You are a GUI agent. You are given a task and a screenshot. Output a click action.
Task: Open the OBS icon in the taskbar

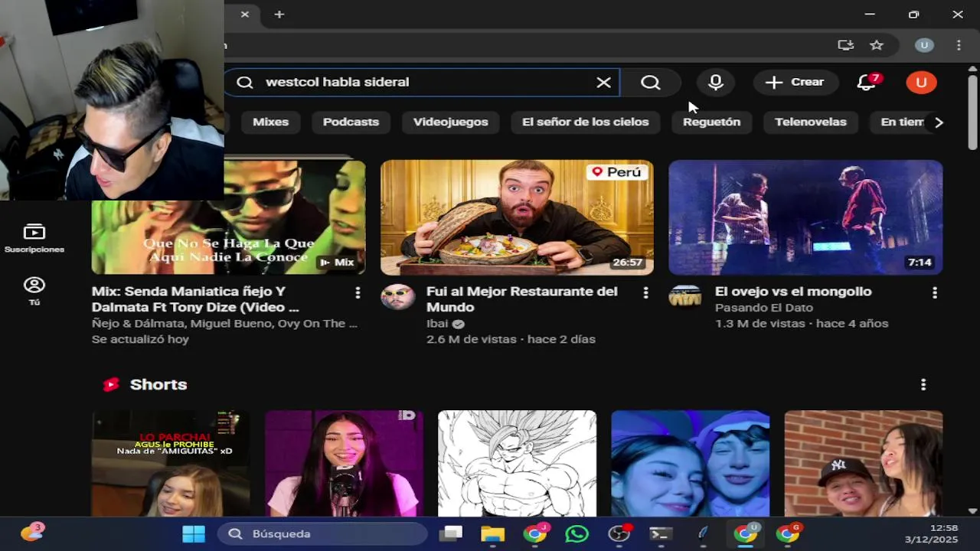(x=619, y=533)
